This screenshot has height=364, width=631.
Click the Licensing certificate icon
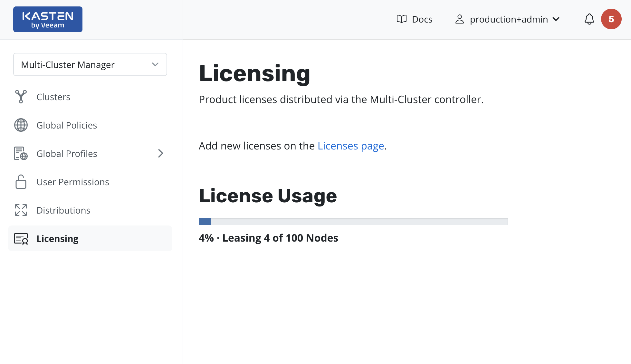click(21, 239)
